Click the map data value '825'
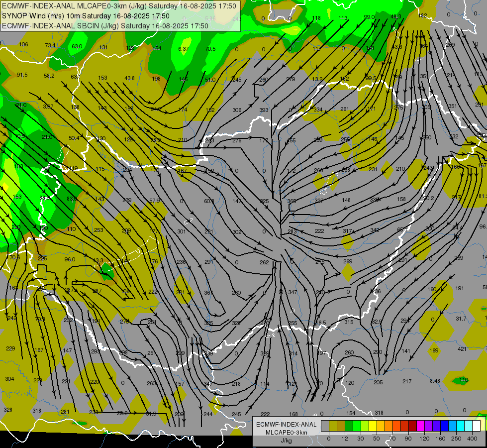Viewport: 487px width, 448px height. [x=264, y=201]
